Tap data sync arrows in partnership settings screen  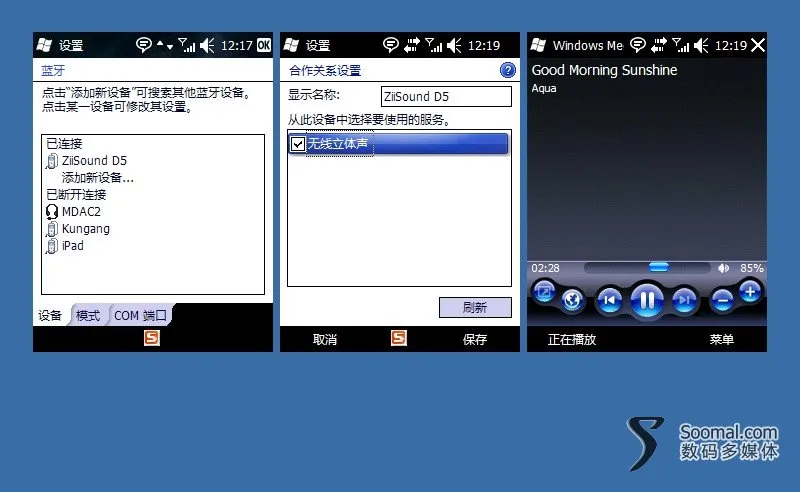click(412, 45)
